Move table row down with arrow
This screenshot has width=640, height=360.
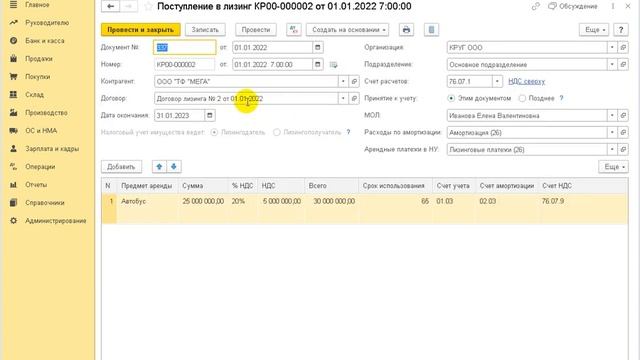[174, 167]
